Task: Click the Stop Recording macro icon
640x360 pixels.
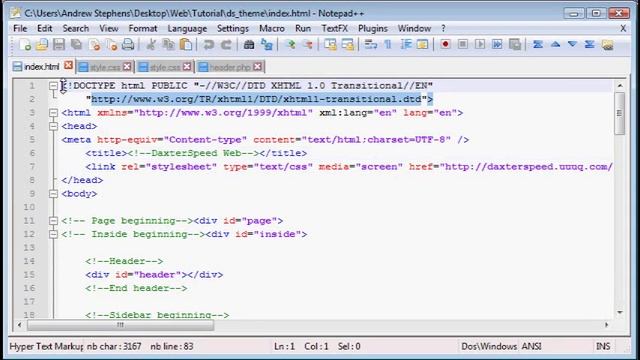Action: click(x=462, y=44)
